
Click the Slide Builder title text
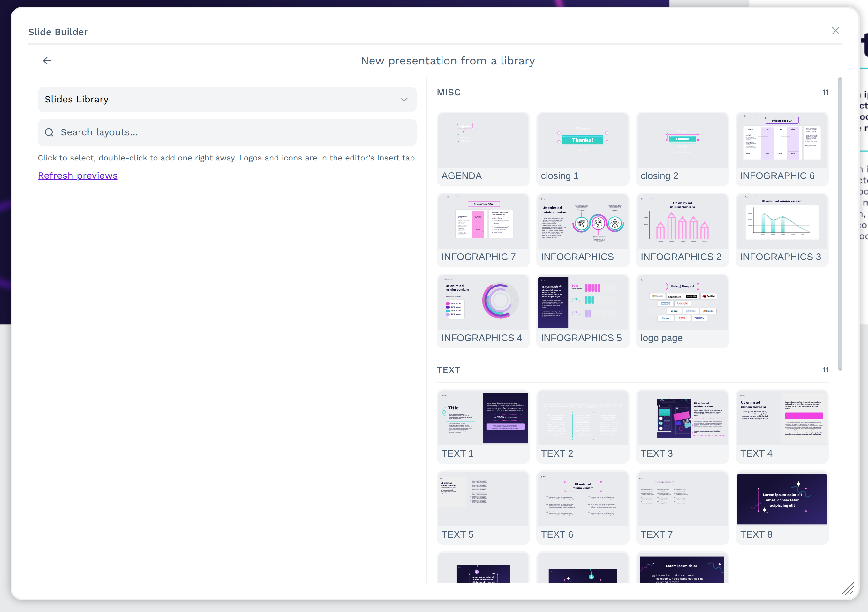58,32
